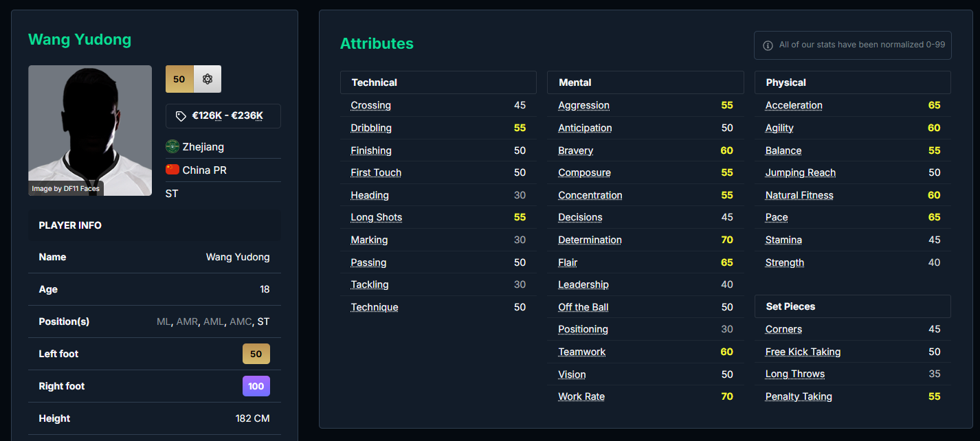The image size is (980, 441).
Task: Click the purple Right foot 100 badge
Action: coord(256,386)
